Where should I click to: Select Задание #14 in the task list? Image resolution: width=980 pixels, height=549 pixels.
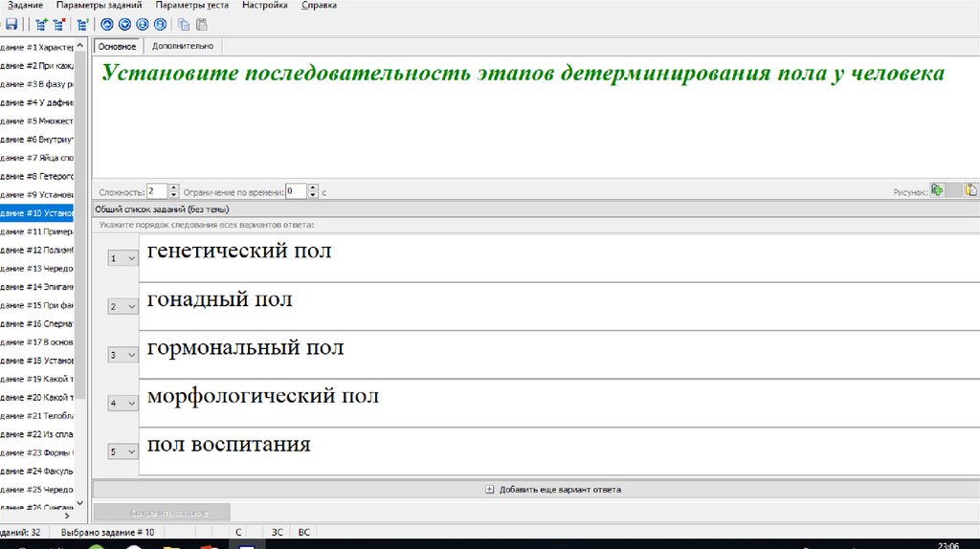click(36, 286)
